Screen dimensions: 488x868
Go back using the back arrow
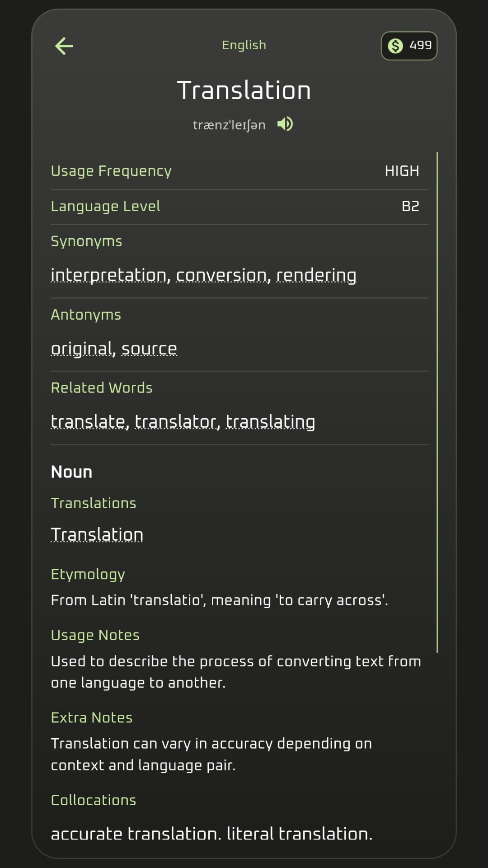pos(63,45)
